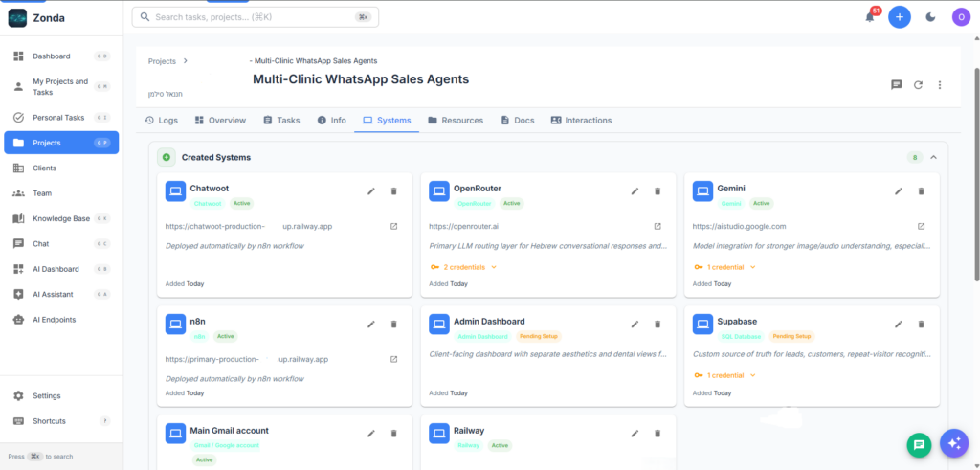Edit the Admin Dashboard system
980x470 pixels.
tap(635, 325)
